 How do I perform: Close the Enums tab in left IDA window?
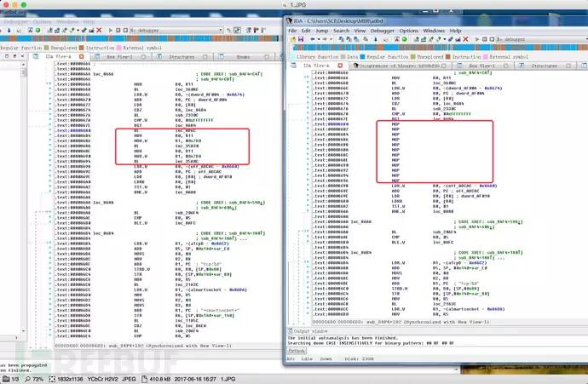[267, 57]
